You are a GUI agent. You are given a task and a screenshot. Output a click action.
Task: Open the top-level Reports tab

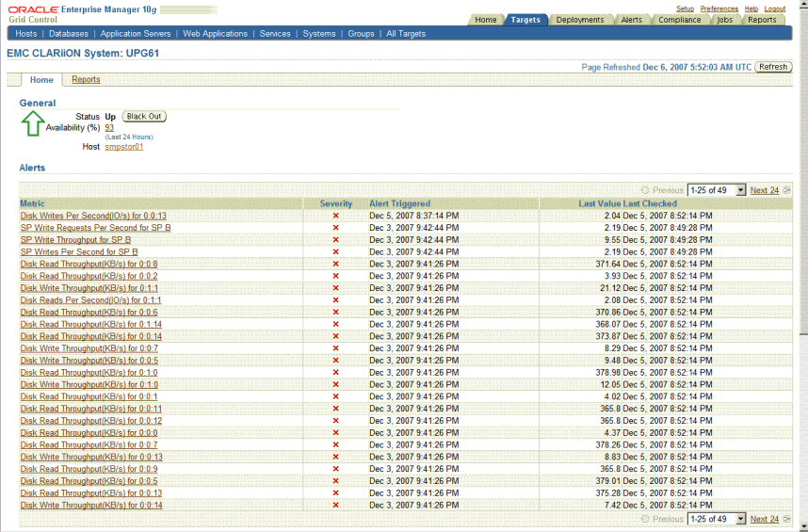pyautogui.click(x=762, y=20)
